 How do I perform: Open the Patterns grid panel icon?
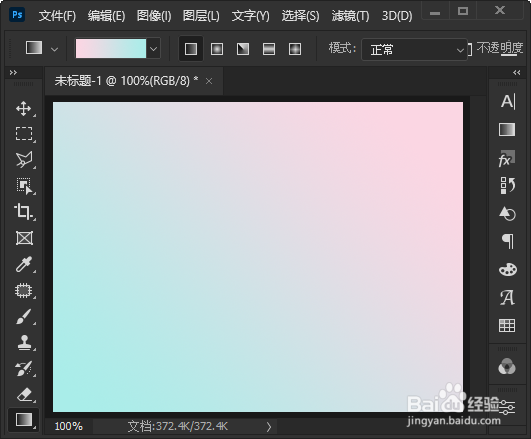pyautogui.click(x=507, y=325)
